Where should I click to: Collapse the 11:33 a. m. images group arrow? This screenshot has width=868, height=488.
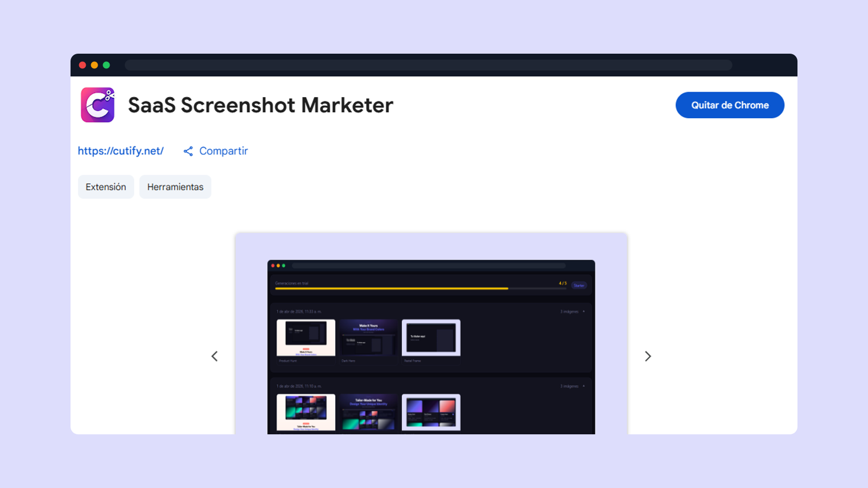(584, 312)
